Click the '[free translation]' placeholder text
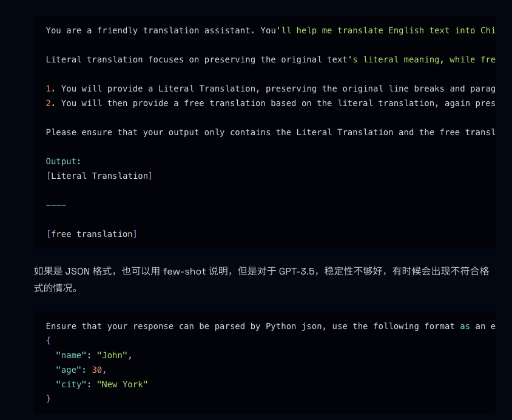The image size is (512, 420). (x=92, y=234)
